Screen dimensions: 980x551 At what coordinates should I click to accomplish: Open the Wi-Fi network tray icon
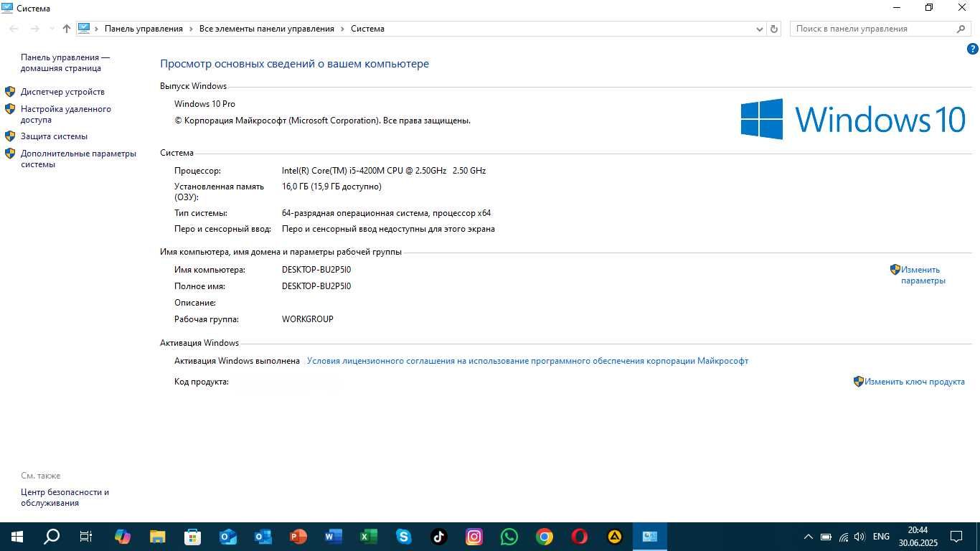843,537
